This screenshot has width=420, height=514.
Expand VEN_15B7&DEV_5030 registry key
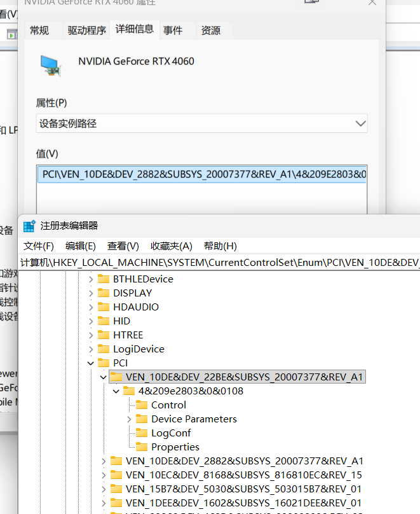point(104,489)
